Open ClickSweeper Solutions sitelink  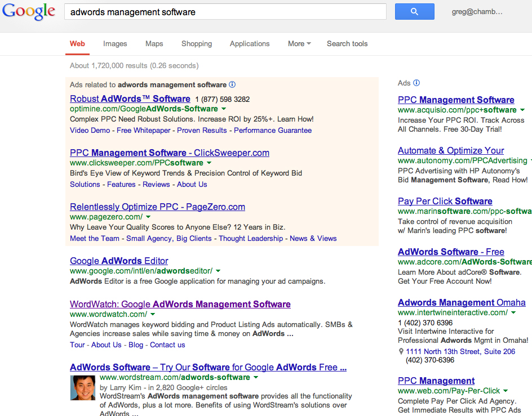(x=85, y=184)
